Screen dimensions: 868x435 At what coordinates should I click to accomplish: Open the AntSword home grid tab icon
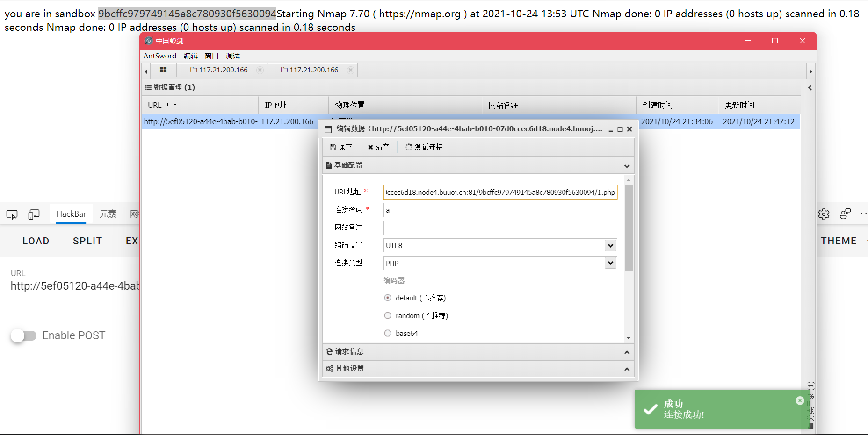coord(163,70)
